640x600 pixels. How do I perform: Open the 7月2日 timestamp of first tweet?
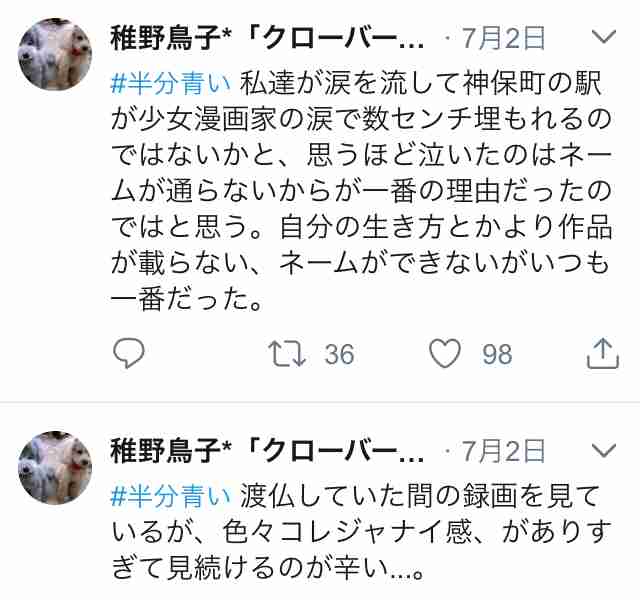click(x=504, y=38)
